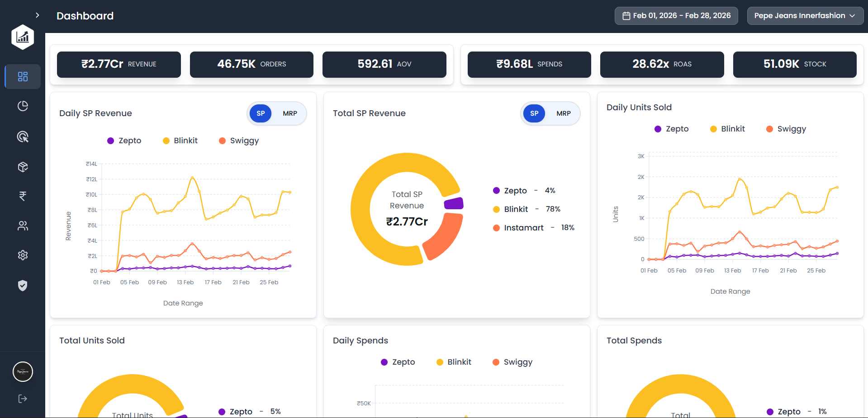868x418 pixels.
Task: Open the pie chart analytics sidebar icon
Action: coord(23,106)
